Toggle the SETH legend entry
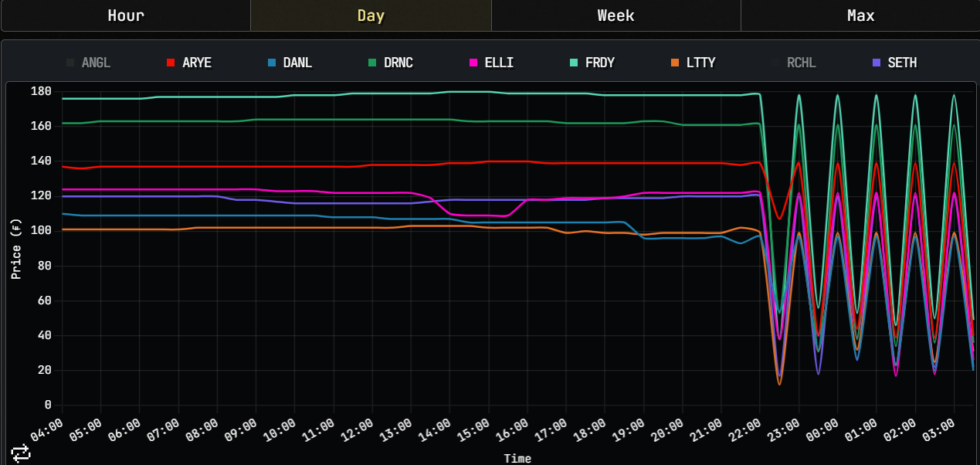 click(x=894, y=63)
